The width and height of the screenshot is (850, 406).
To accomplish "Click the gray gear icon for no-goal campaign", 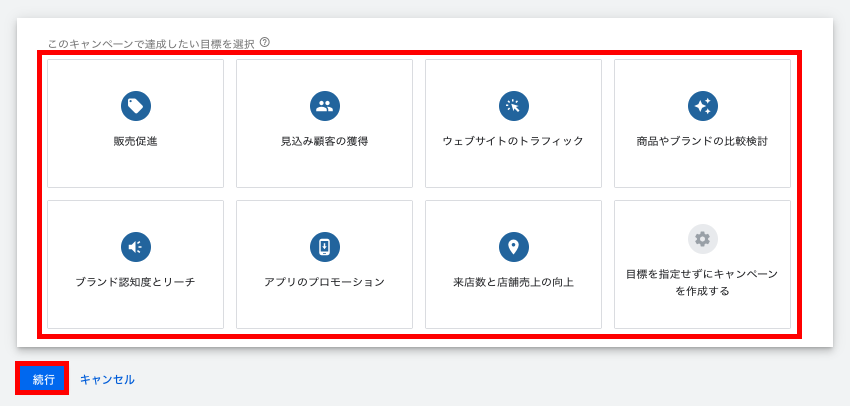I will click(x=702, y=239).
